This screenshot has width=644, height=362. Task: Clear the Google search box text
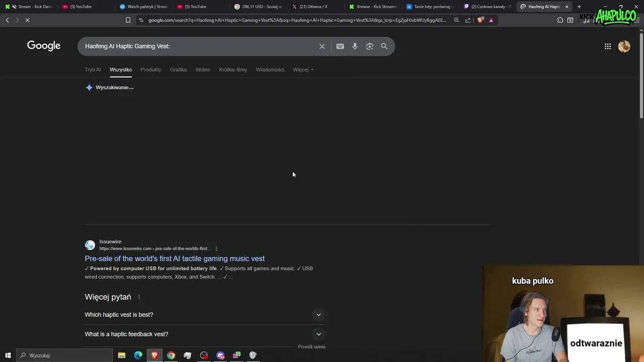322,46
